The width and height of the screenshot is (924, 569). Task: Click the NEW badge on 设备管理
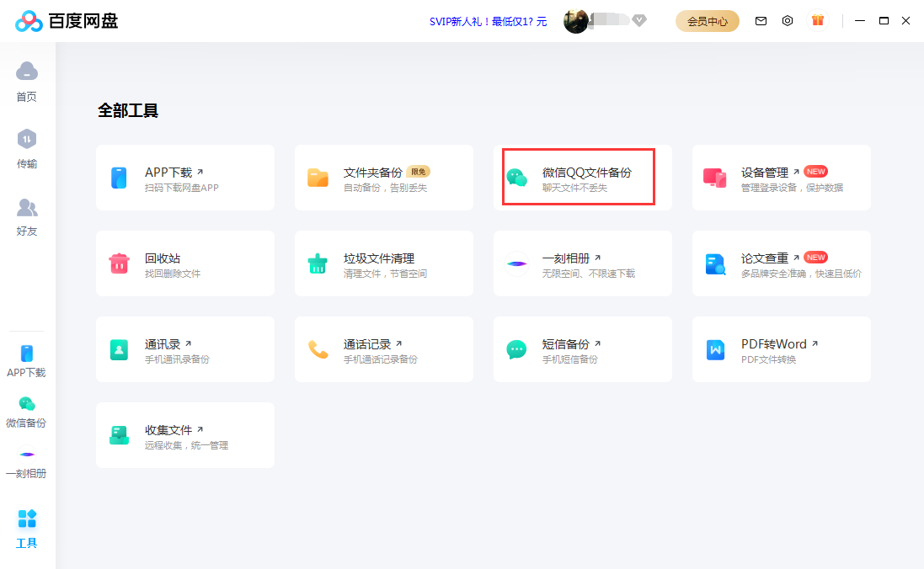(x=815, y=172)
